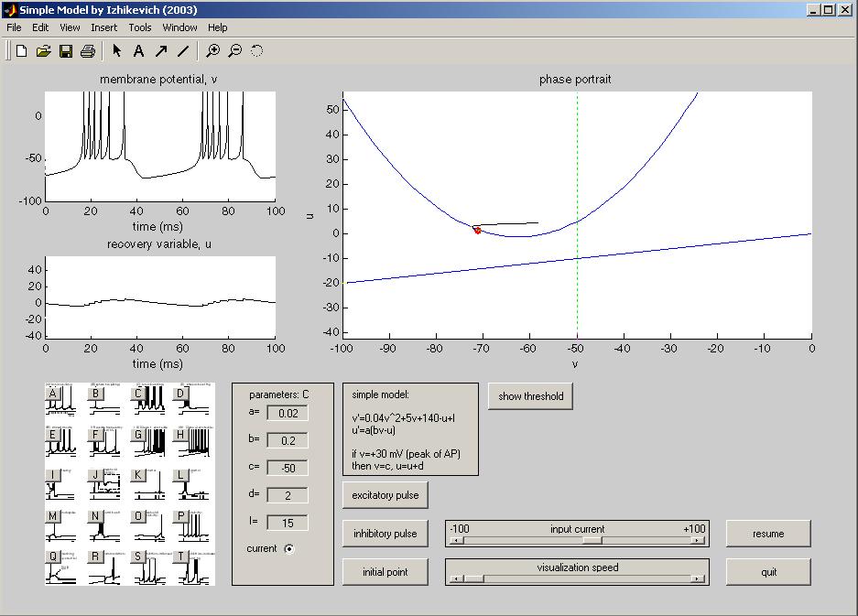Click right arrow of visualization speed slider
The height and width of the screenshot is (616, 858).
[700, 578]
